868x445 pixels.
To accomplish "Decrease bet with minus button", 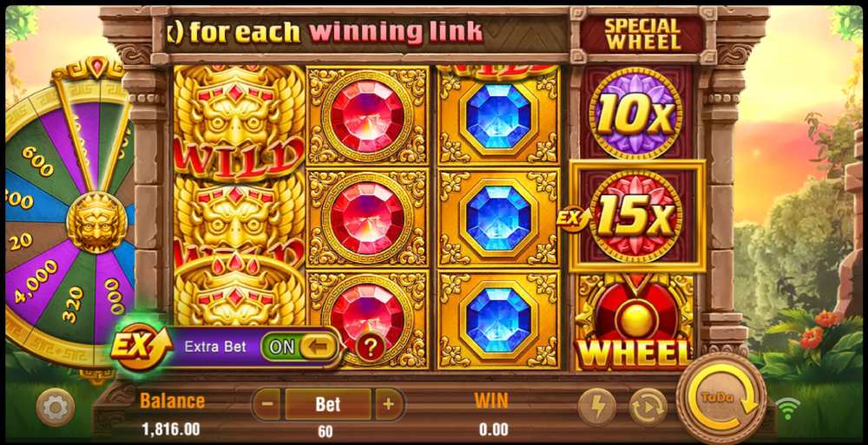I will (267, 404).
